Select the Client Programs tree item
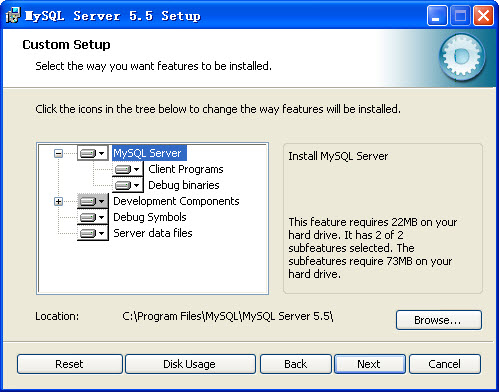The image size is (499, 392). [186, 169]
